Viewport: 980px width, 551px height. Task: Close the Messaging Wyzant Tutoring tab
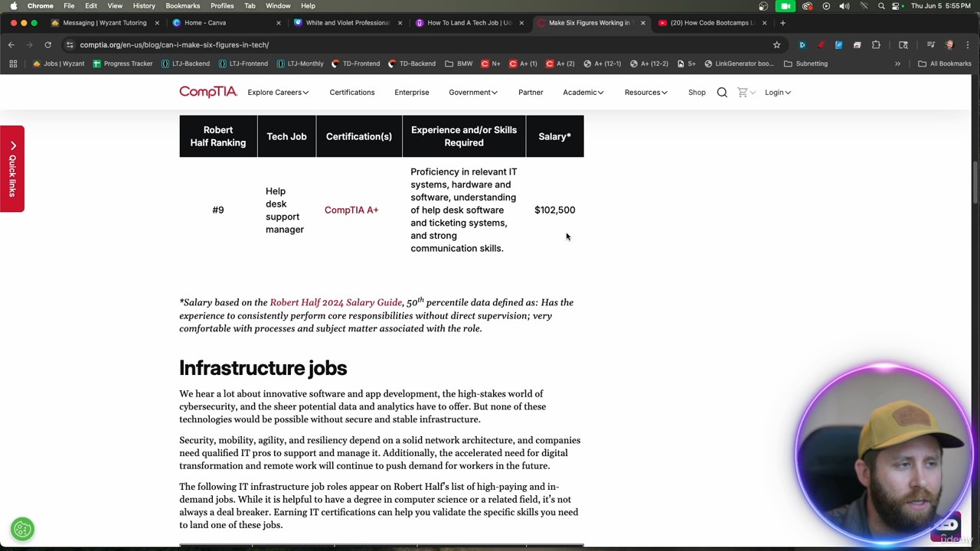157,23
